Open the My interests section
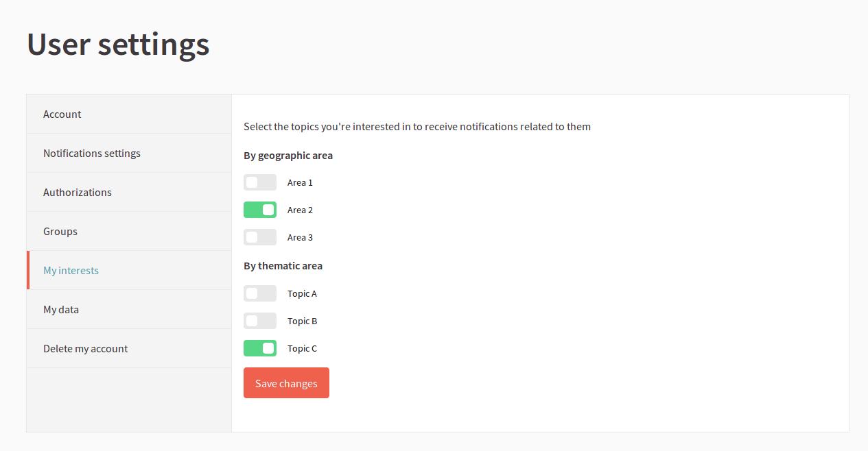Viewport: 868px width, 451px height. point(71,270)
